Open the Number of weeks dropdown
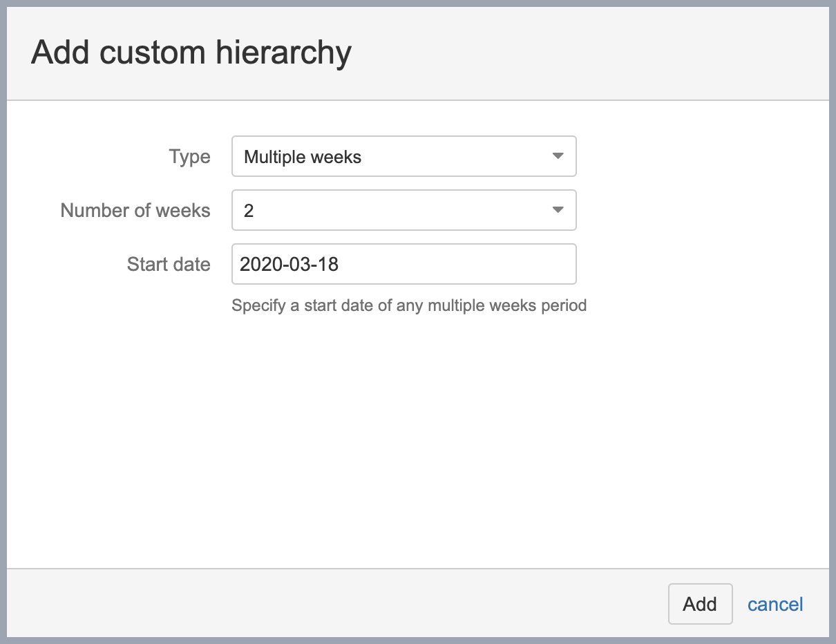Screen dimensions: 836x644 pos(403,210)
